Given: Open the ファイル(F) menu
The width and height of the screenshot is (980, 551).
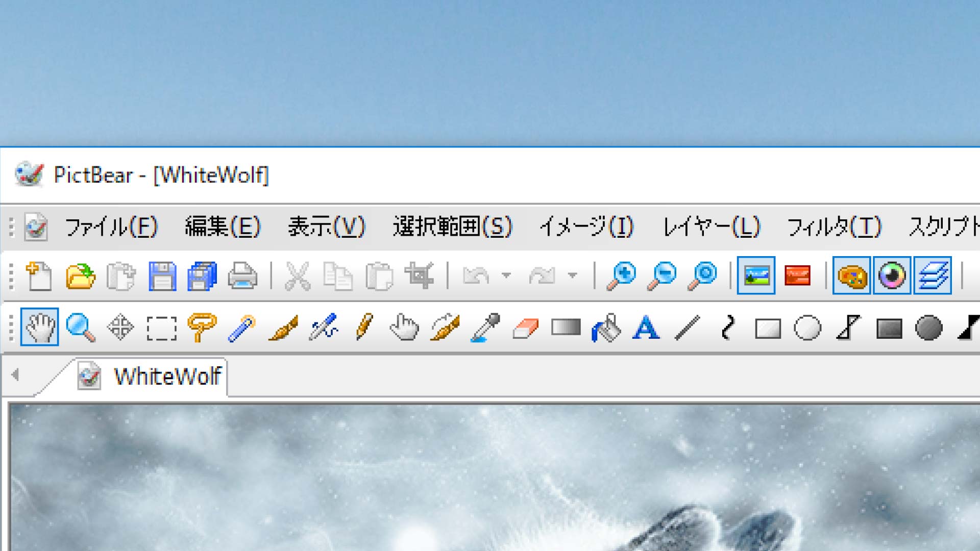Looking at the screenshot, I should pos(111,227).
